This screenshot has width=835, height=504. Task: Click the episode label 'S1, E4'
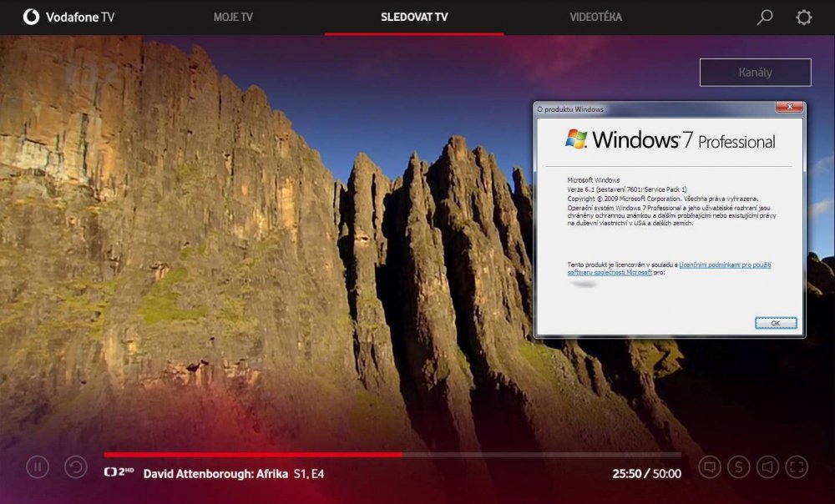click(x=309, y=474)
